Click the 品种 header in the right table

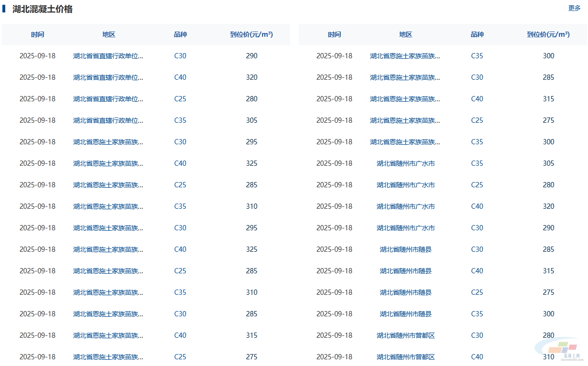477,34
